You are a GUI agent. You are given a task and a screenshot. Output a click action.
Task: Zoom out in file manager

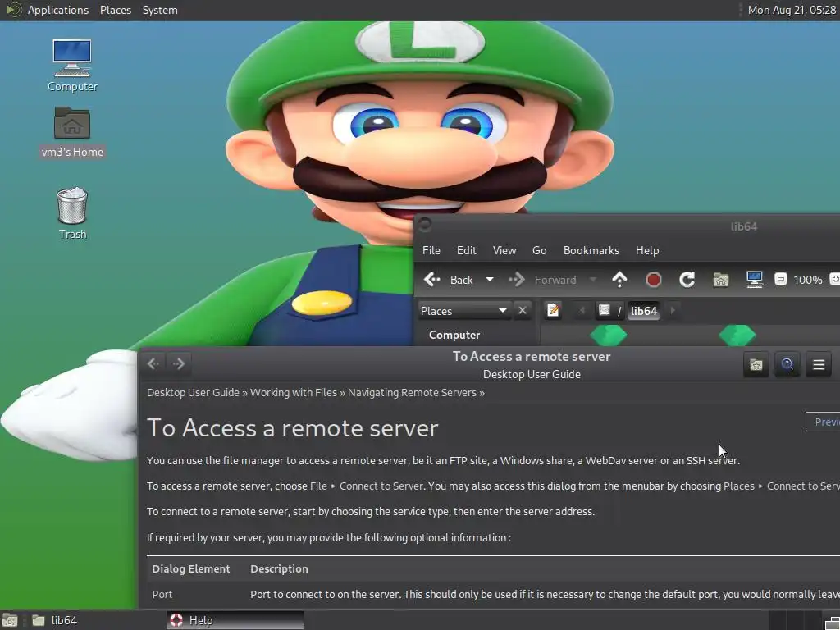(x=781, y=279)
